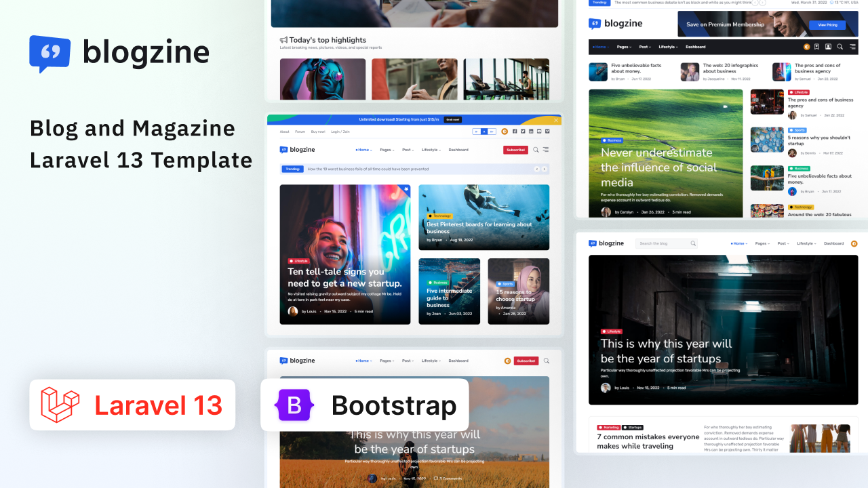
Task: Open YouTube icon in the top bar
Action: coord(539,131)
